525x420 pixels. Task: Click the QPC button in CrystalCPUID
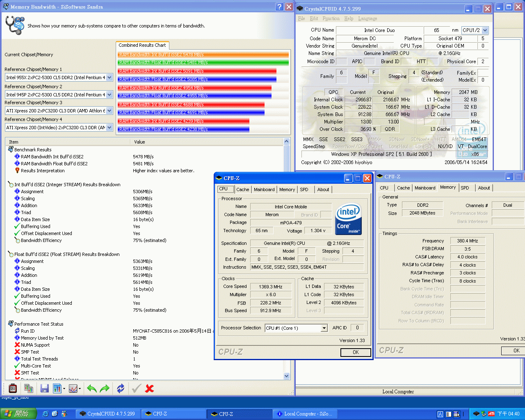tap(333, 92)
